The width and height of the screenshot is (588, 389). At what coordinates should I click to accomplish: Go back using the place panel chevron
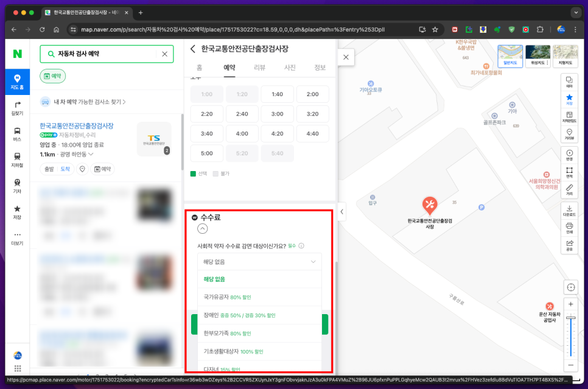pyautogui.click(x=193, y=49)
